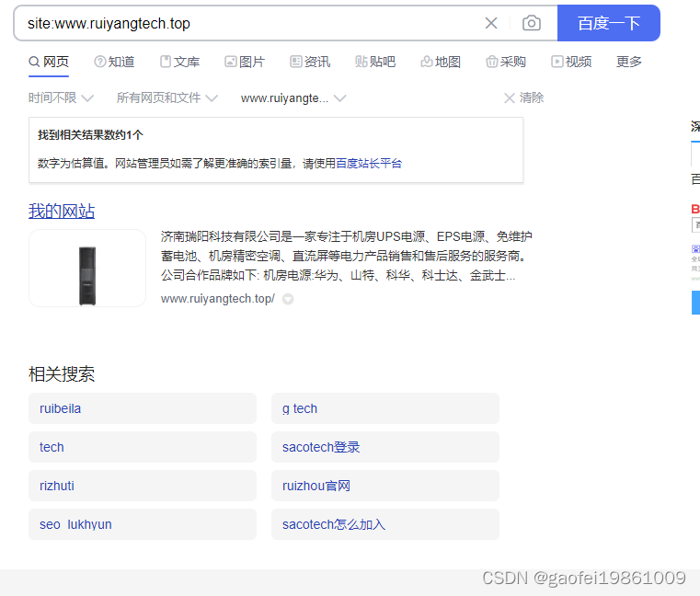Screen dimensions: 700x596
Task: Expand the www.ruiyangte... site filter dropdown
Action: click(x=293, y=98)
